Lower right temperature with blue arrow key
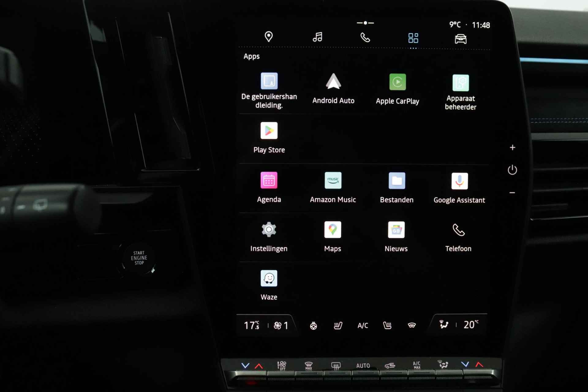The width and height of the screenshot is (588, 392). [x=465, y=364]
